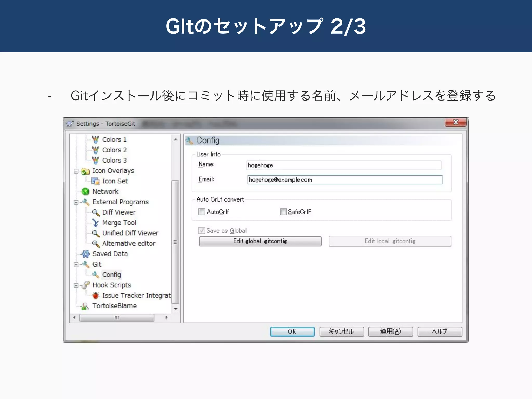Open Merge Tool settings
The image size is (532, 399).
click(119, 223)
